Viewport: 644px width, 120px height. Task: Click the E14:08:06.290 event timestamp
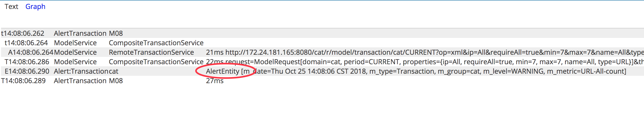click(x=27, y=71)
